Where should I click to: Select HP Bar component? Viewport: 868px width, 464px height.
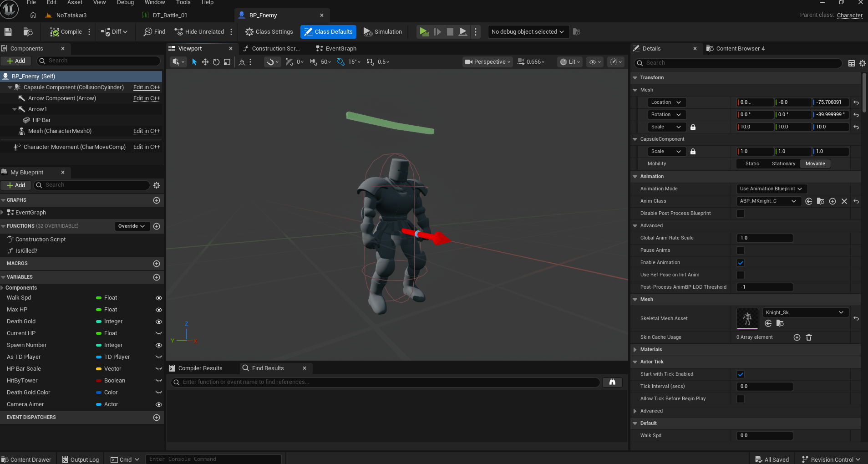(x=42, y=120)
